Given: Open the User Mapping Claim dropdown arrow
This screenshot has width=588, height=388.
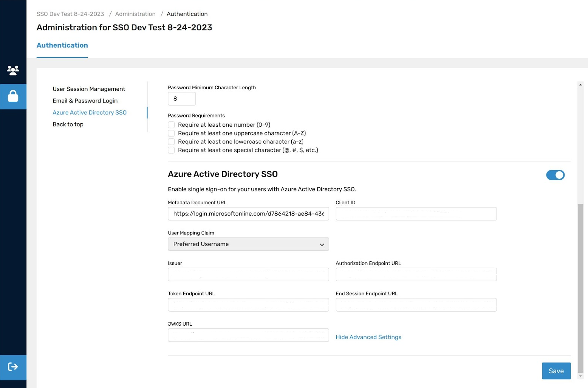Looking at the screenshot, I should (322, 244).
